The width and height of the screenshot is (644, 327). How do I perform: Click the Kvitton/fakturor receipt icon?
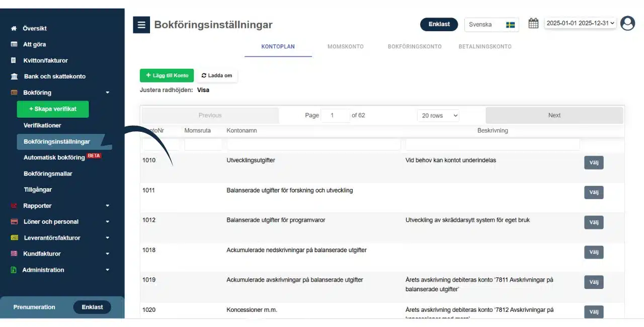[14, 60]
